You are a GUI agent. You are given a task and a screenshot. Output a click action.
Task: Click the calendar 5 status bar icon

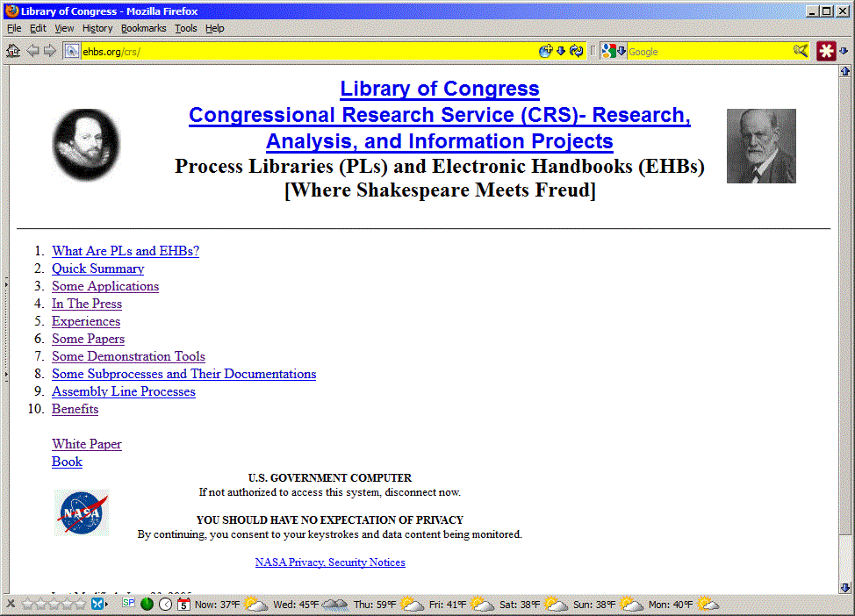tap(183, 604)
